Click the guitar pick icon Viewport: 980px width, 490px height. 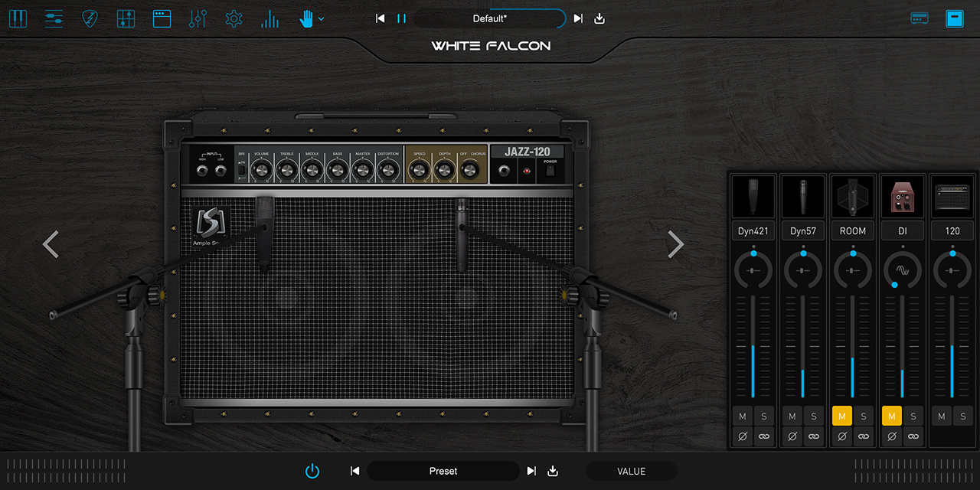click(x=90, y=18)
